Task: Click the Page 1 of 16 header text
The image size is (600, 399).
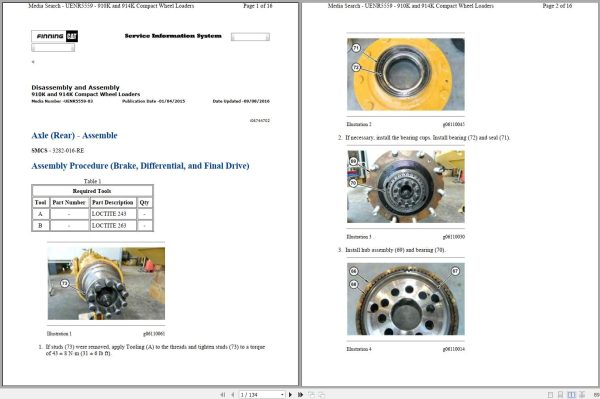Action: click(258, 6)
